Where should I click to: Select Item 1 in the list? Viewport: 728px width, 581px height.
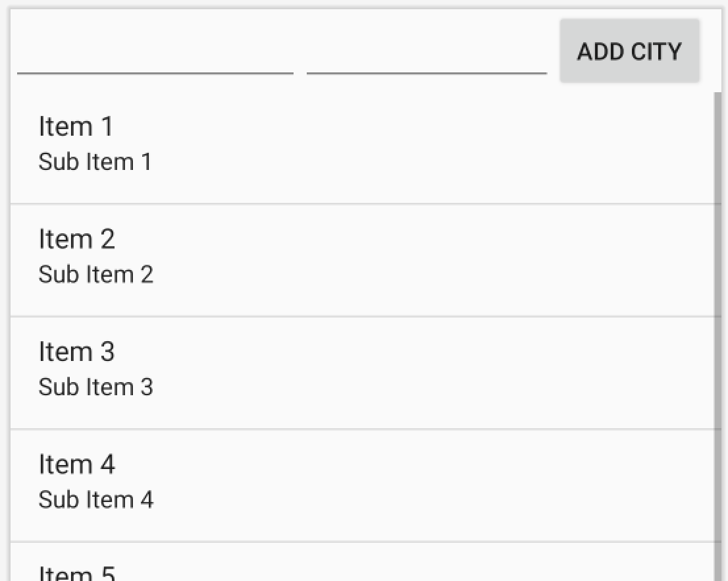point(76,126)
